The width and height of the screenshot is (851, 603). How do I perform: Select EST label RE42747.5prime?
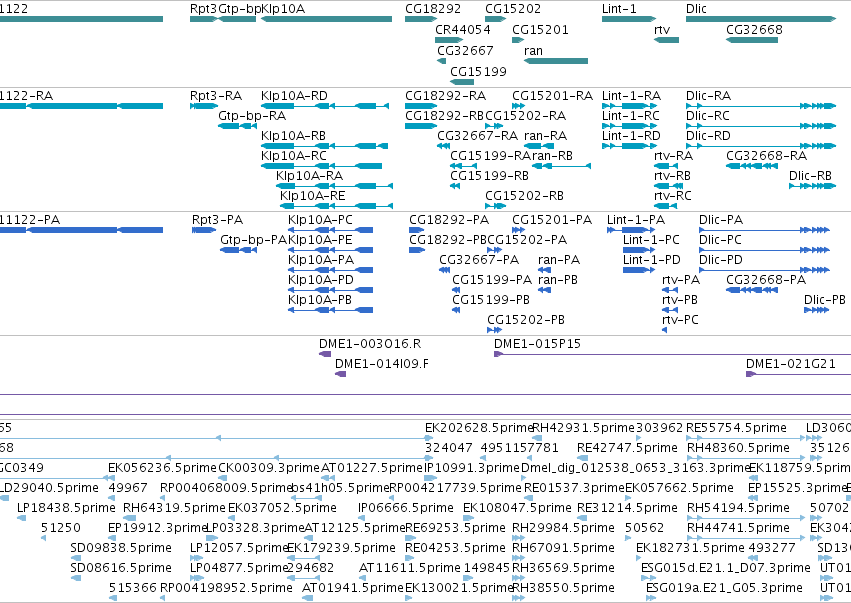point(627,448)
